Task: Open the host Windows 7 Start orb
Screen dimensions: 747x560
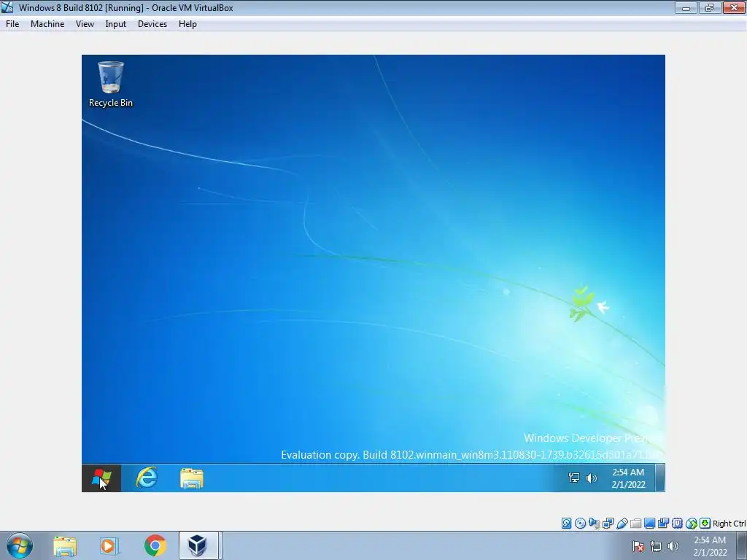Action: (20, 545)
